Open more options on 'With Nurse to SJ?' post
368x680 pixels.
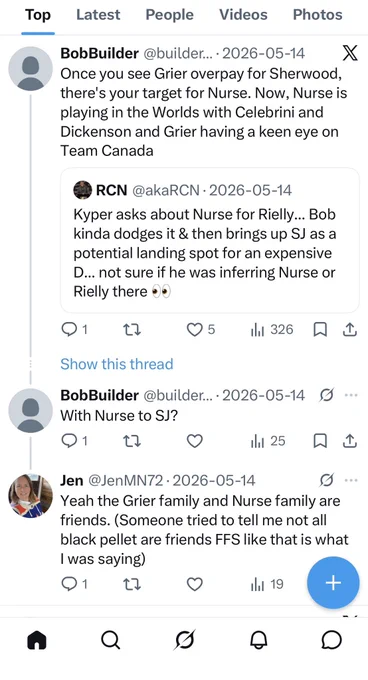click(351, 395)
